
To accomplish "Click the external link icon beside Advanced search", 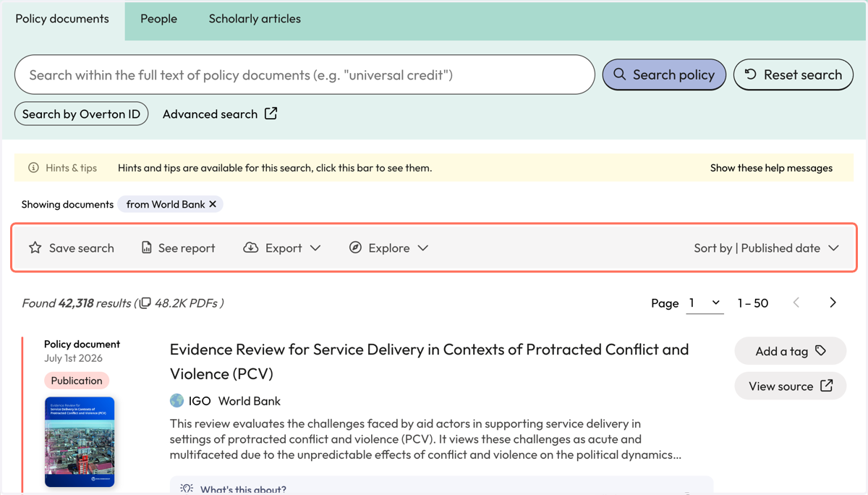I will 271,114.
